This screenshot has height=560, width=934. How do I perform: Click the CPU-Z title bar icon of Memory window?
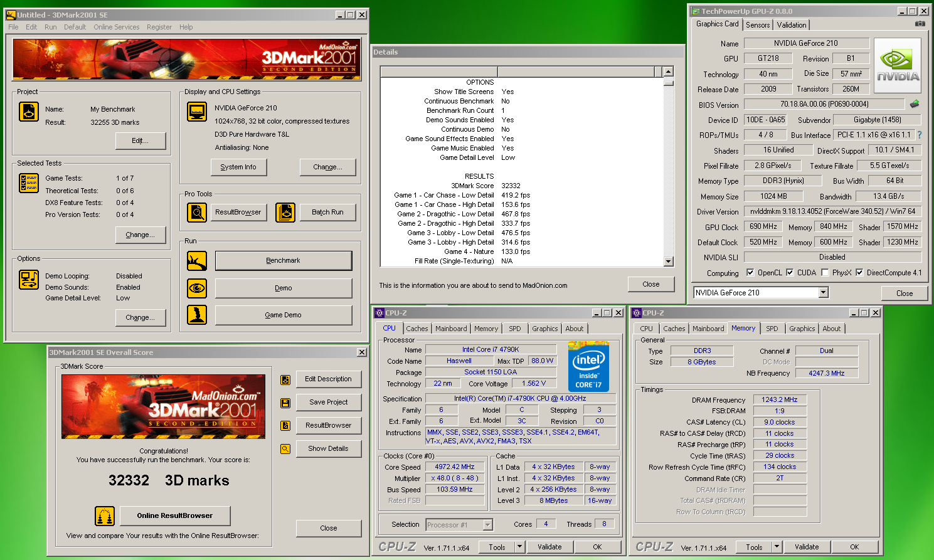pos(637,313)
